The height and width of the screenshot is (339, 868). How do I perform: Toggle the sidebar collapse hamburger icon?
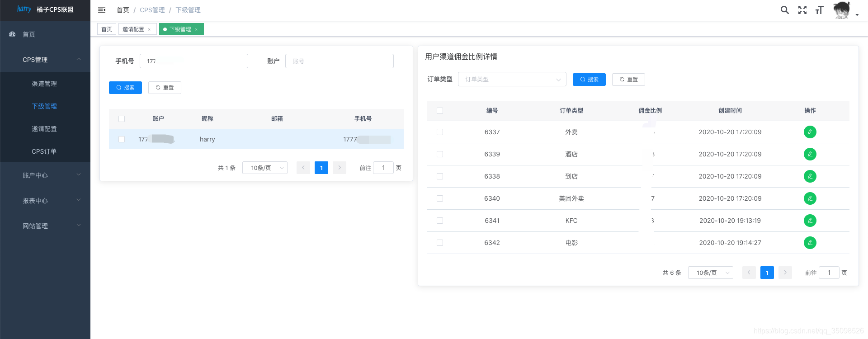click(102, 10)
